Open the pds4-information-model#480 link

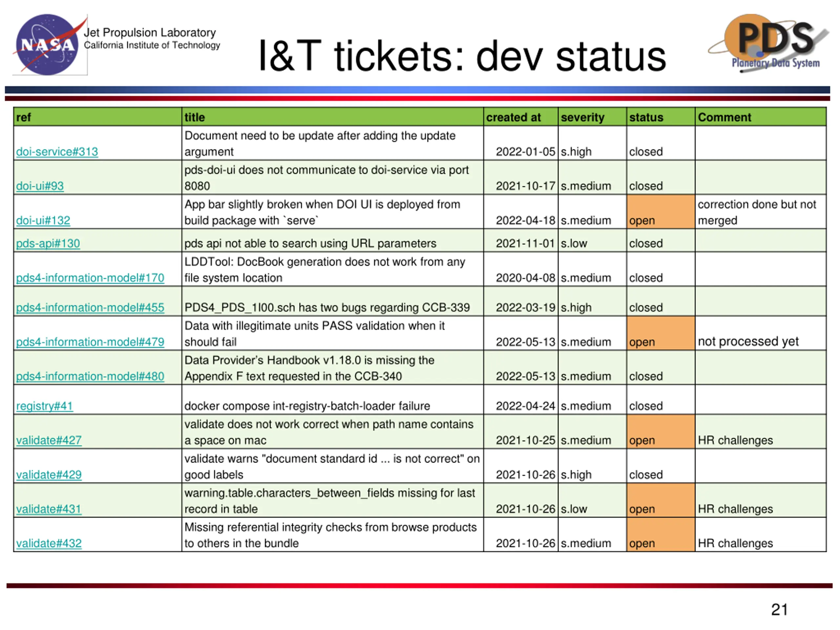pos(90,376)
